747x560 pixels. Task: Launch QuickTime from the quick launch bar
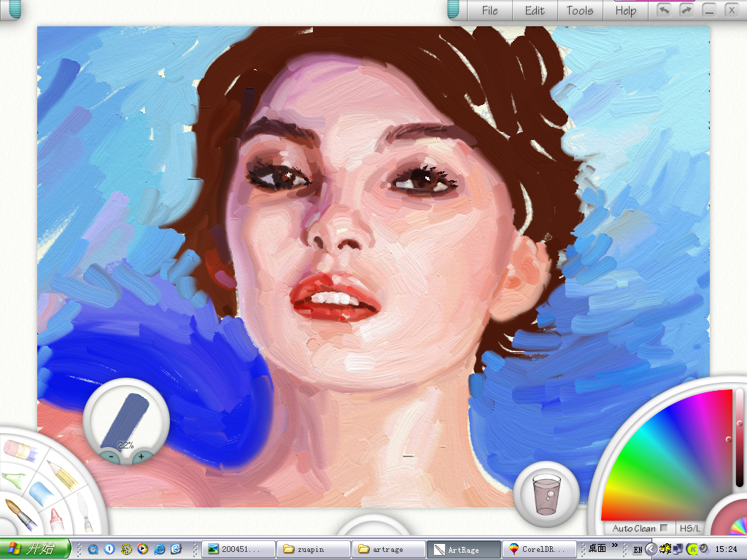[x=93, y=549]
